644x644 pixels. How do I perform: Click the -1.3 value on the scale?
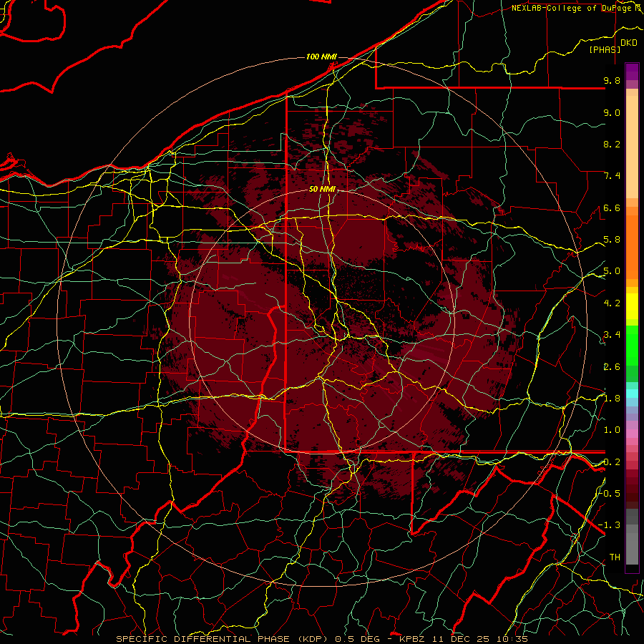pyautogui.click(x=609, y=525)
